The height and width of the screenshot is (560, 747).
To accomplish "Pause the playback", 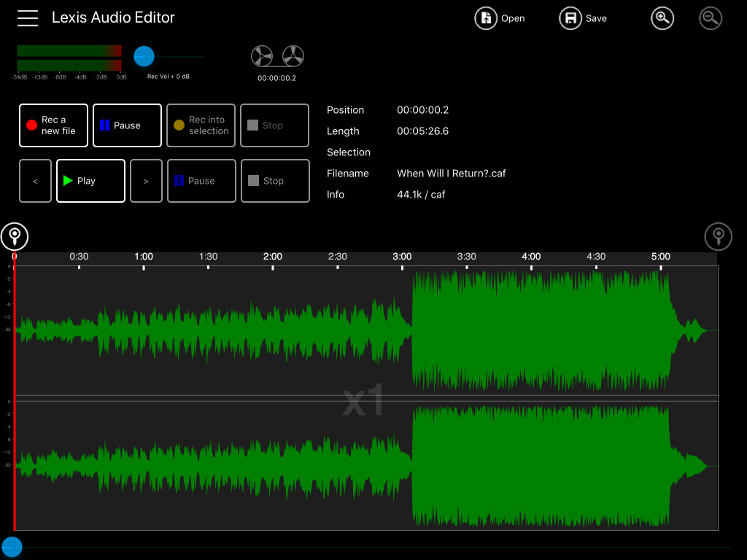I will 201,181.
